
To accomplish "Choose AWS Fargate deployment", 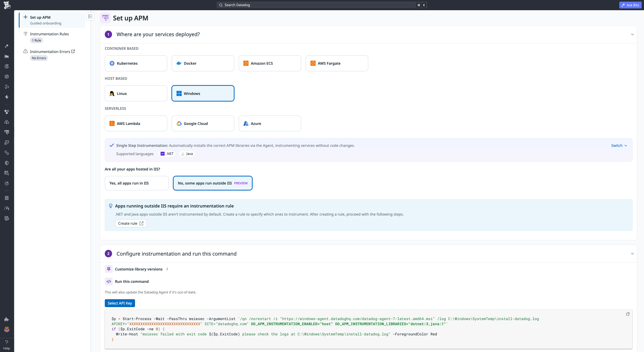I will pyautogui.click(x=337, y=63).
